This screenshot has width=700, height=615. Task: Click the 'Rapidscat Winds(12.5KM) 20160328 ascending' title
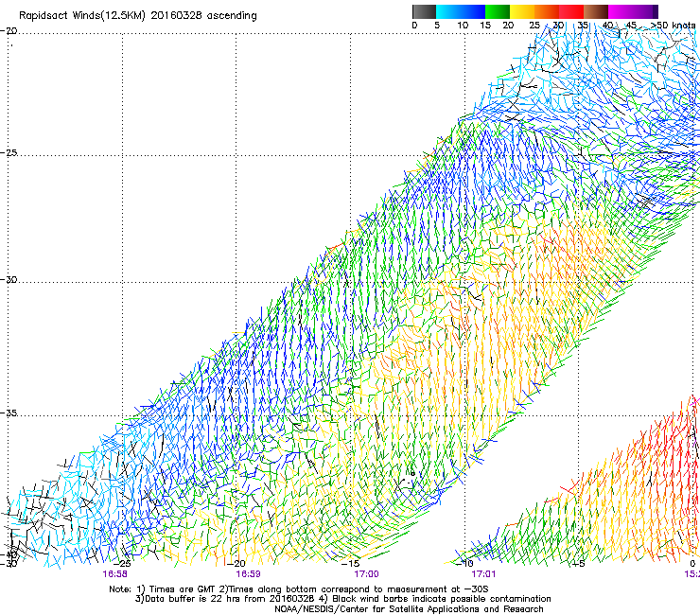[138, 16]
